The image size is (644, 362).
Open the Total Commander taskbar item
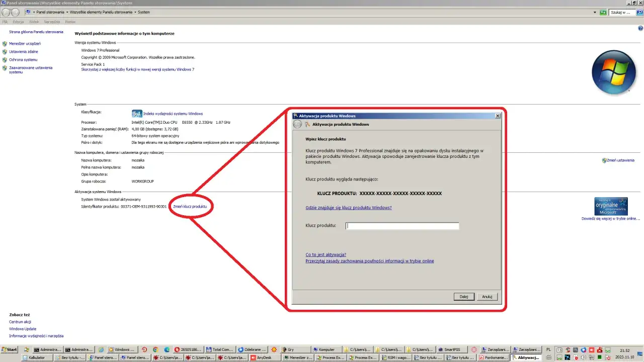pyautogui.click(x=220, y=349)
